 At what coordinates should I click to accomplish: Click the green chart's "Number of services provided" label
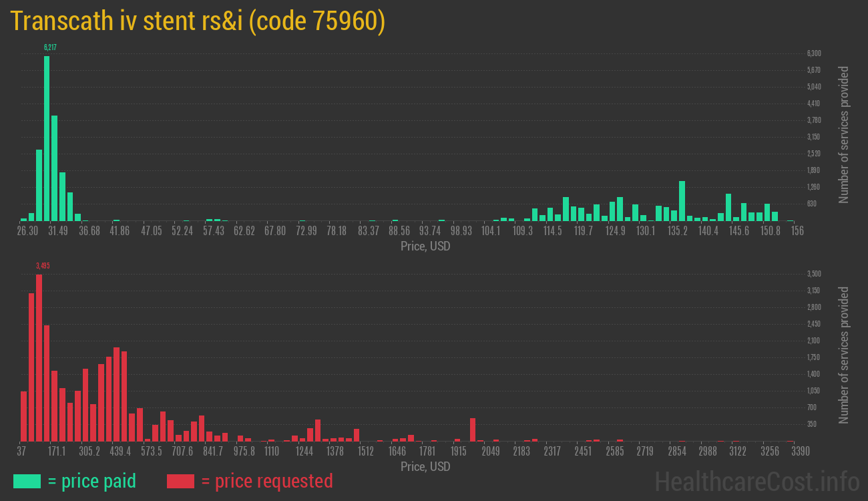(x=844, y=135)
